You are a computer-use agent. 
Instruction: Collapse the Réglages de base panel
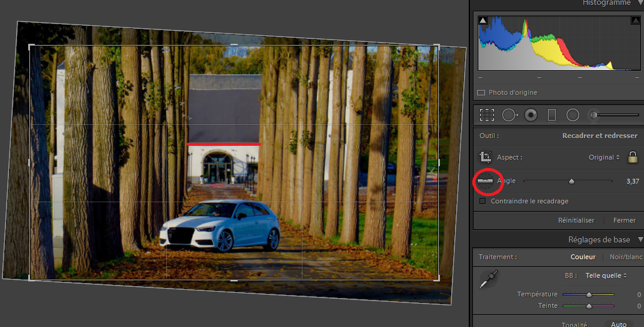click(639, 240)
